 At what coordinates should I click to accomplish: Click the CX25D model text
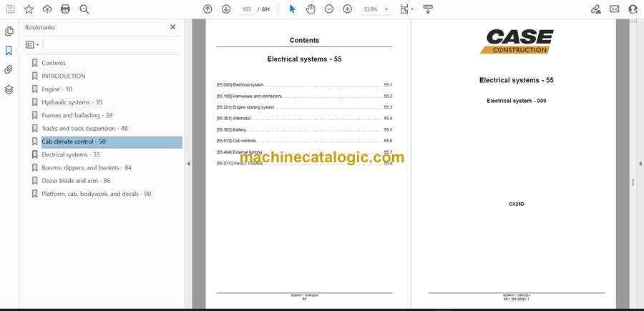click(x=516, y=204)
